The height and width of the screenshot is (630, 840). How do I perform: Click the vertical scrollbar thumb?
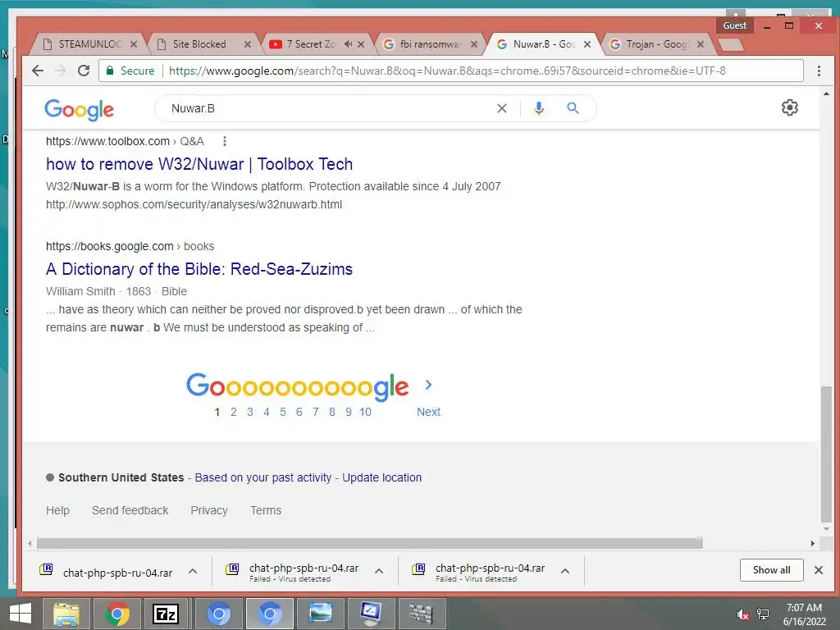click(827, 453)
